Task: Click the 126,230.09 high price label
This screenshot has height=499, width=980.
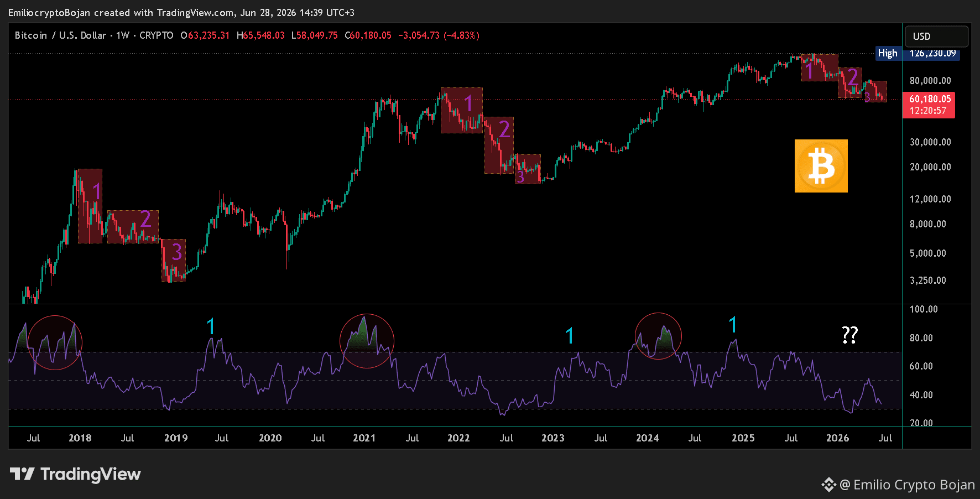Action: [x=932, y=53]
